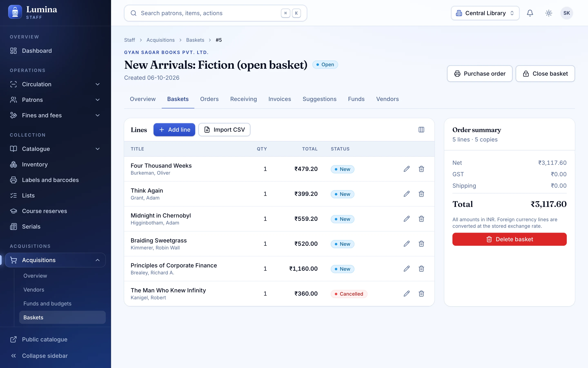Open the notifications bell

(x=530, y=13)
